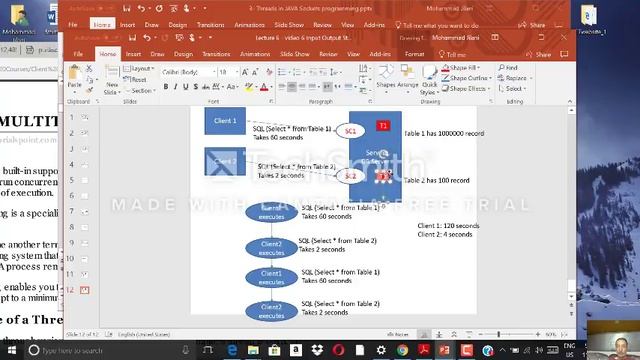Open the Shape Fill dropdown
Image resolution: width=640 pixels, height=360 pixels.
tap(461, 67)
